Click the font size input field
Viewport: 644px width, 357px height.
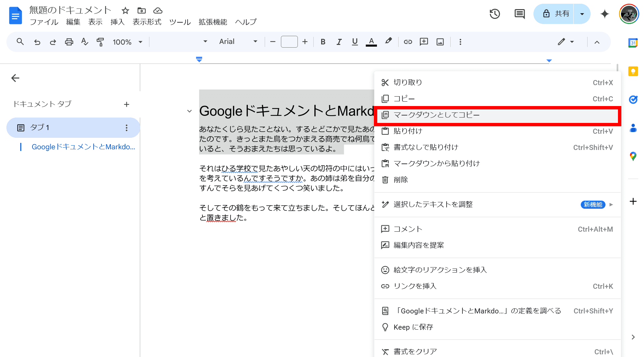[289, 42]
